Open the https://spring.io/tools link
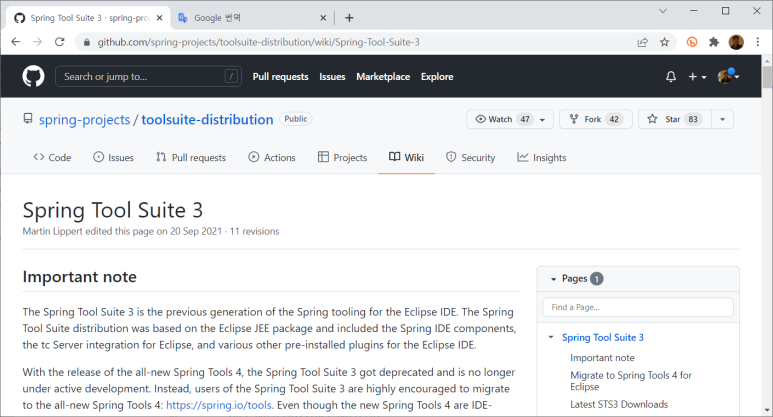This screenshot has width=773, height=417. pyautogui.click(x=218, y=405)
